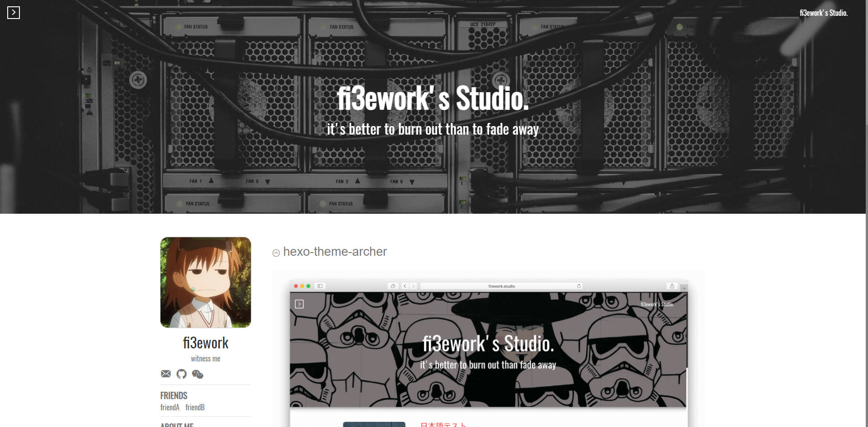Click the FRIENDS section heading
The image size is (868, 427).
pos(174,395)
